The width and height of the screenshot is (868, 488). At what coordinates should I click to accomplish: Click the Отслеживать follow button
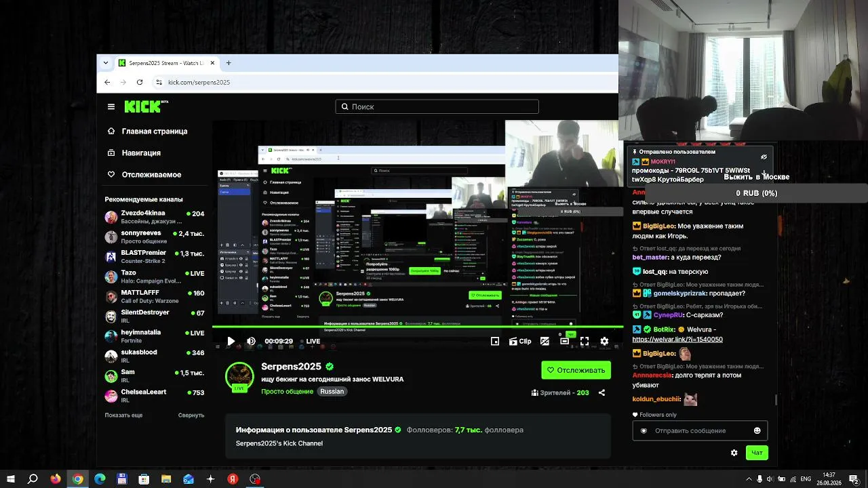coord(576,370)
